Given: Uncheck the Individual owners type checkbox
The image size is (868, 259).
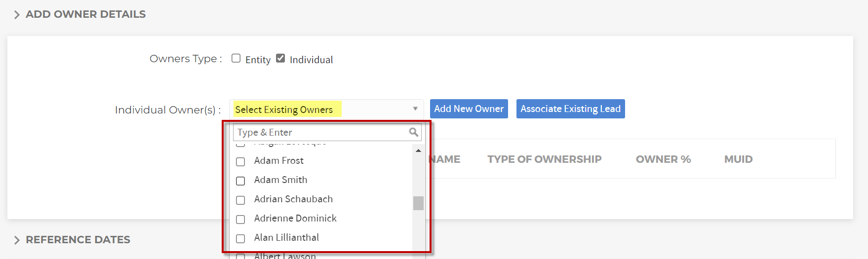Looking at the screenshot, I should (280, 58).
